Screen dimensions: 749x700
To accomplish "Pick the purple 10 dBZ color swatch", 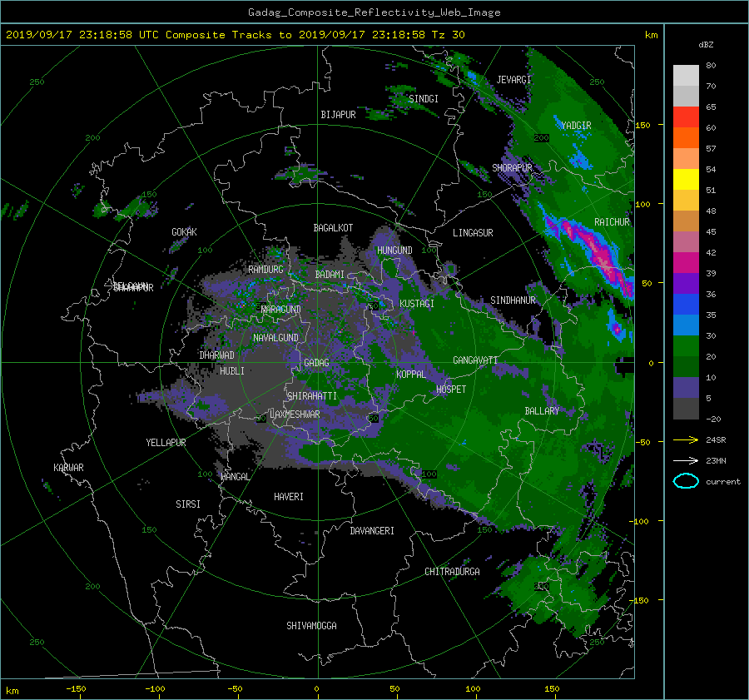I will click(686, 387).
